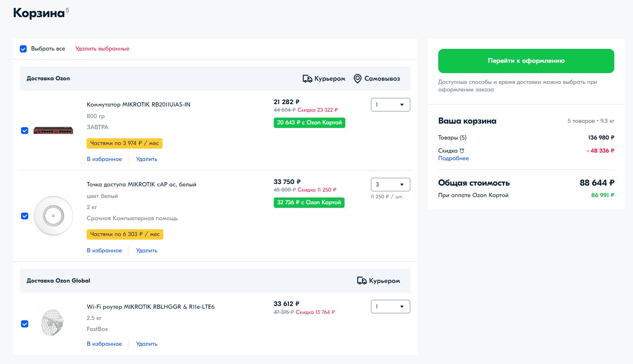Delete Точка доступа cAP ac via Удалить
Viewport: 633px width, 364px height.
click(x=147, y=250)
